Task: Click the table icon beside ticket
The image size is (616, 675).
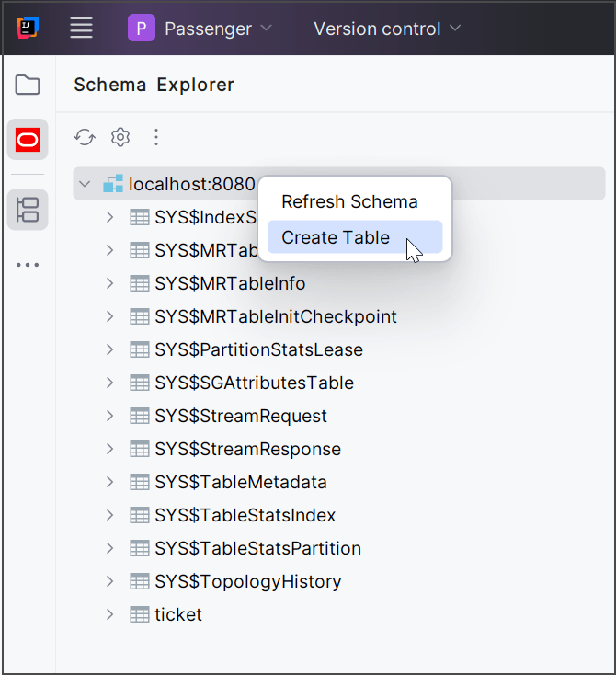Action: tap(140, 614)
